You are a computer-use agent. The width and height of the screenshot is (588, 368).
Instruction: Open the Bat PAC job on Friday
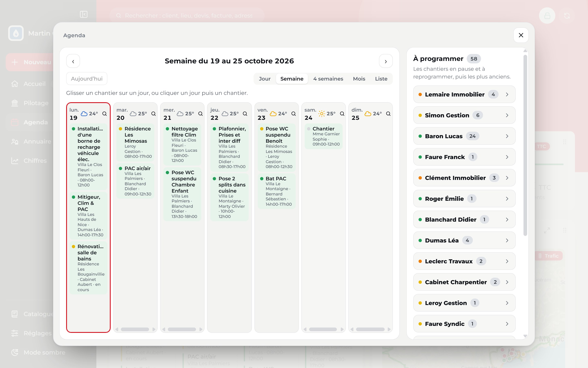[276, 191]
